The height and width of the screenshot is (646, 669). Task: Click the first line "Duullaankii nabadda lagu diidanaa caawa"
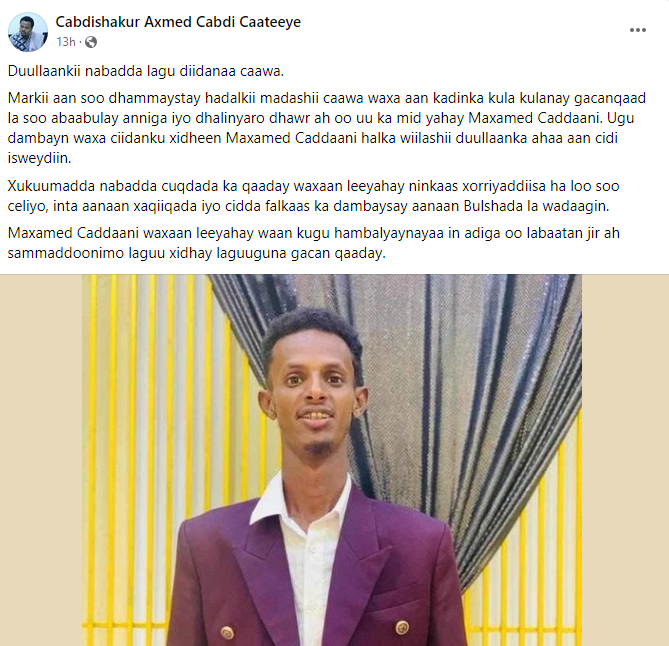(x=145, y=71)
